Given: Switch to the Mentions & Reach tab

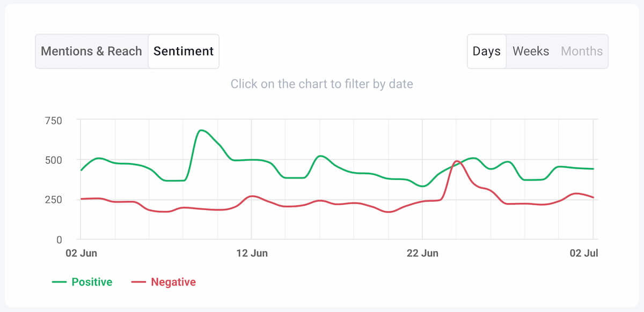Looking at the screenshot, I should pos(91,51).
